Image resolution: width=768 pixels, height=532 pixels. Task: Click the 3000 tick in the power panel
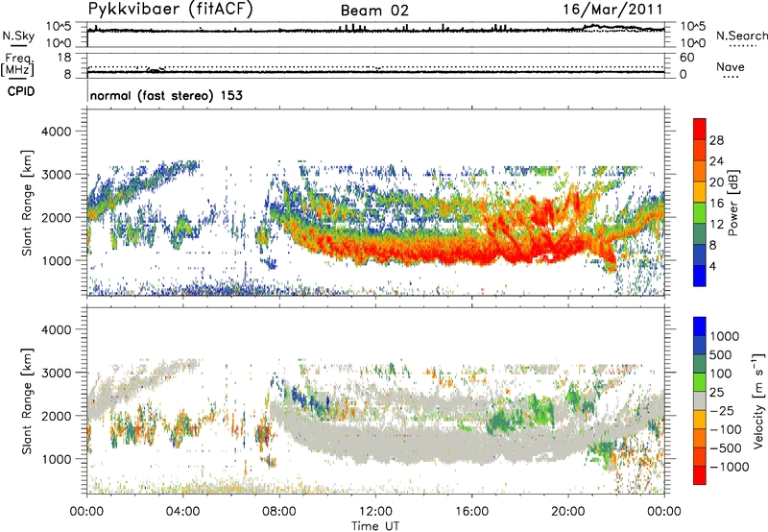point(57,175)
